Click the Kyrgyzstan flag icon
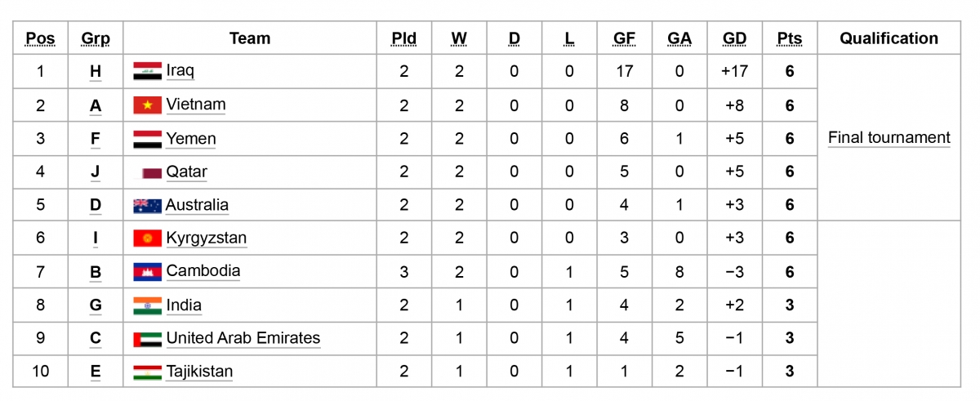Image resolution: width=980 pixels, height=401 pixels. tap(148, 238)
